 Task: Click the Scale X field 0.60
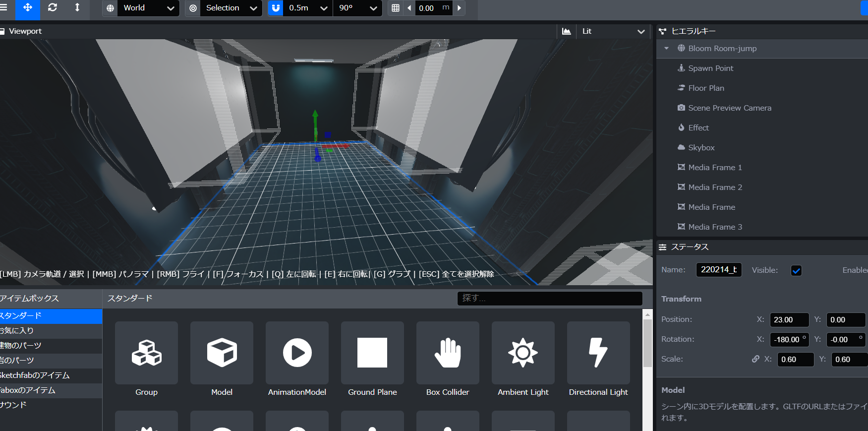795,360
